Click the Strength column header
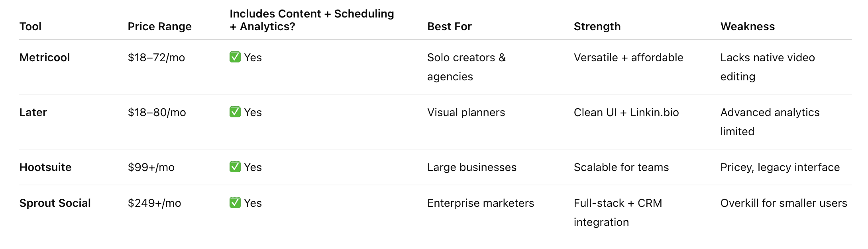This screenshot has width=868, height=249. tap(597, 26)
